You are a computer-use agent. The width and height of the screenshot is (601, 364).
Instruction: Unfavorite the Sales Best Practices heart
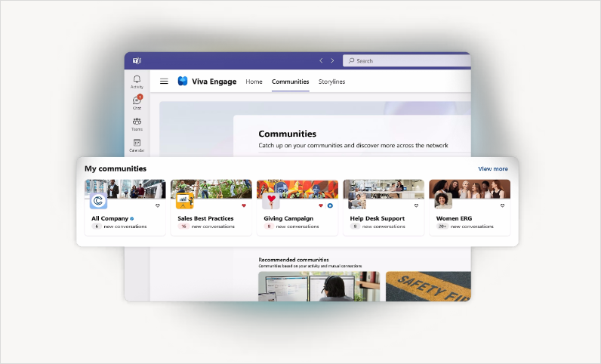[244, 205]
